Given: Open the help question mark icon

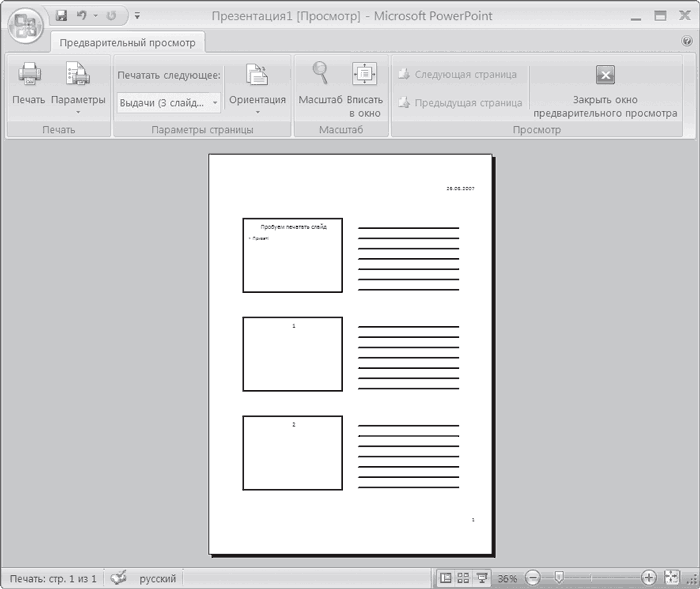Looking at the screenshot, I should click(687, 41).
